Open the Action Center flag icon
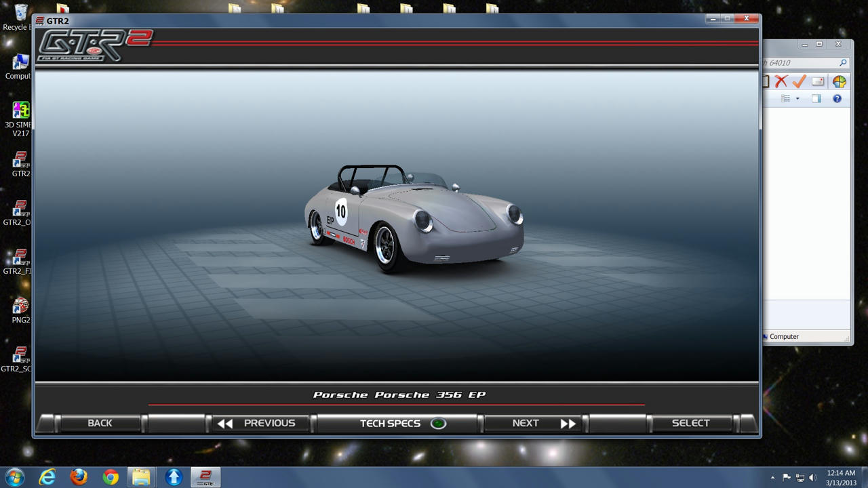Screen dimensions: 868x488 (787, 478)
